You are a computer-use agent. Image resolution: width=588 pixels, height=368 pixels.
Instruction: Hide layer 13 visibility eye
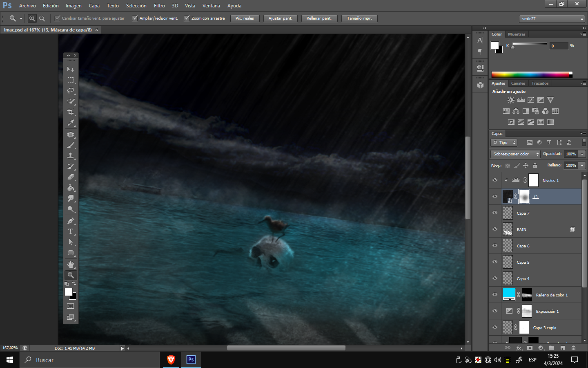[495, 197]
